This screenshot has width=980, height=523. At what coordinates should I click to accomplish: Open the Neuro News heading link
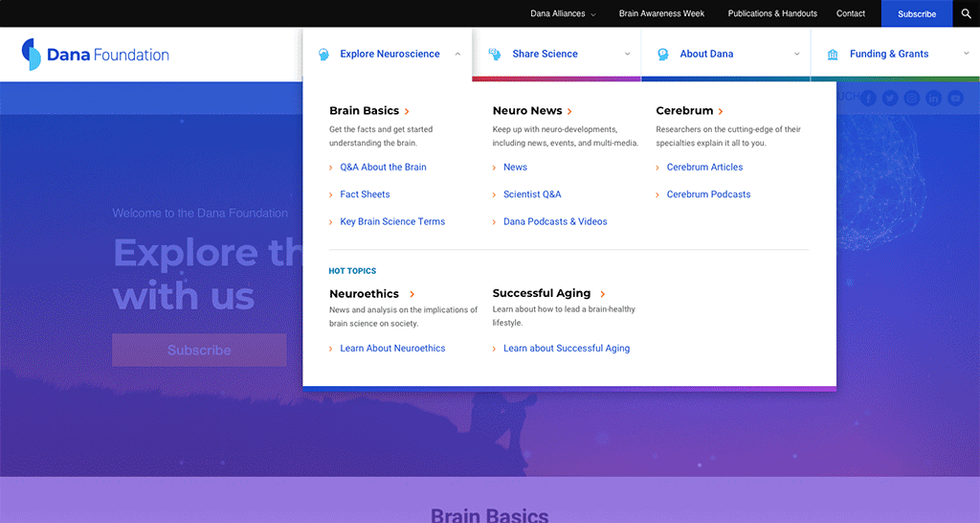click(527, 111)
